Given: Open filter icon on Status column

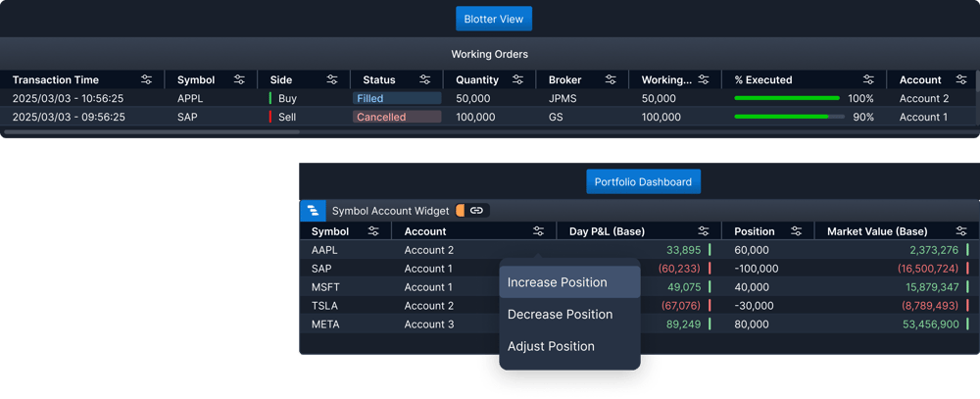Looking at the screenshot, I should (x=425, y=79).
